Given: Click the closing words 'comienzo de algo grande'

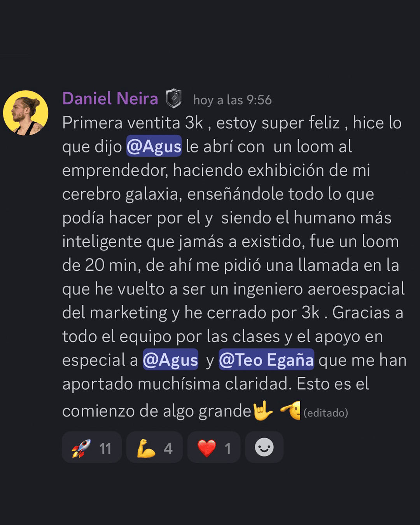Looking at the screenshot, I should [157, 411].
